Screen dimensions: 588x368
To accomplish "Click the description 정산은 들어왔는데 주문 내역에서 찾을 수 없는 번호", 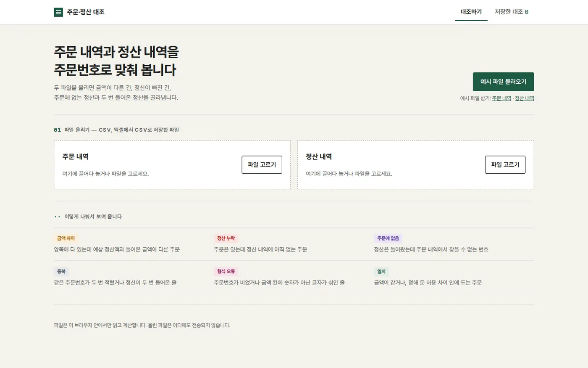I will [431, 249].
